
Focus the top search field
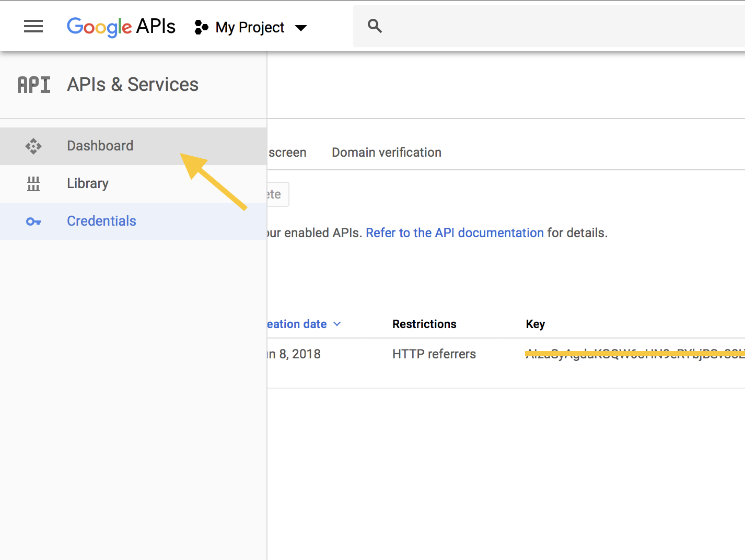coord(549,26)
